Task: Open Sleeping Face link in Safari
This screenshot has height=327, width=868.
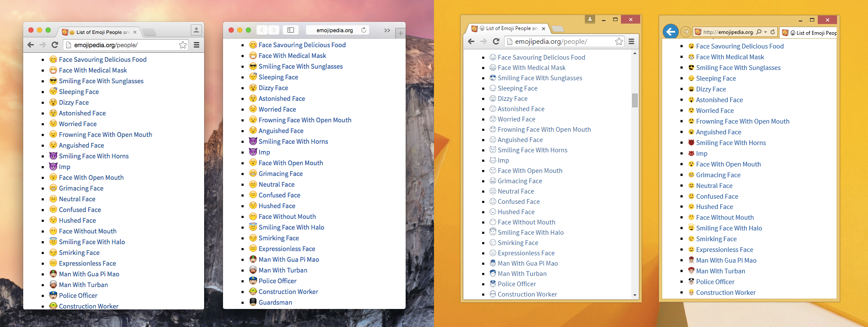Action: (278, 77)
